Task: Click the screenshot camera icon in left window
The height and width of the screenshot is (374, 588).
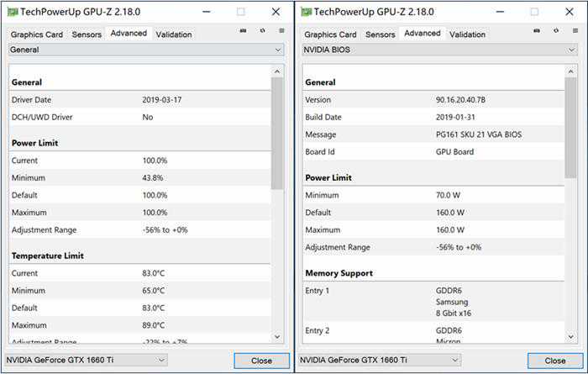Action: pyautogui.click(x=244, y=31)
